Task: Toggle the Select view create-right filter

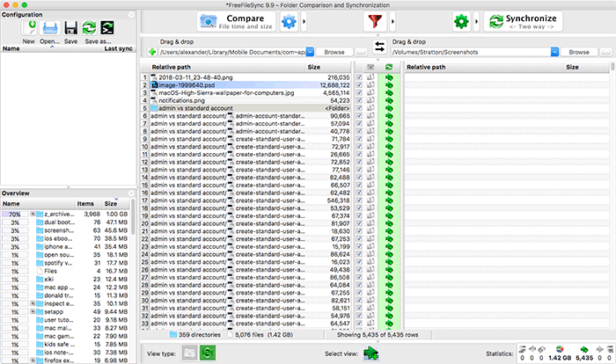Action: [370, 353]
